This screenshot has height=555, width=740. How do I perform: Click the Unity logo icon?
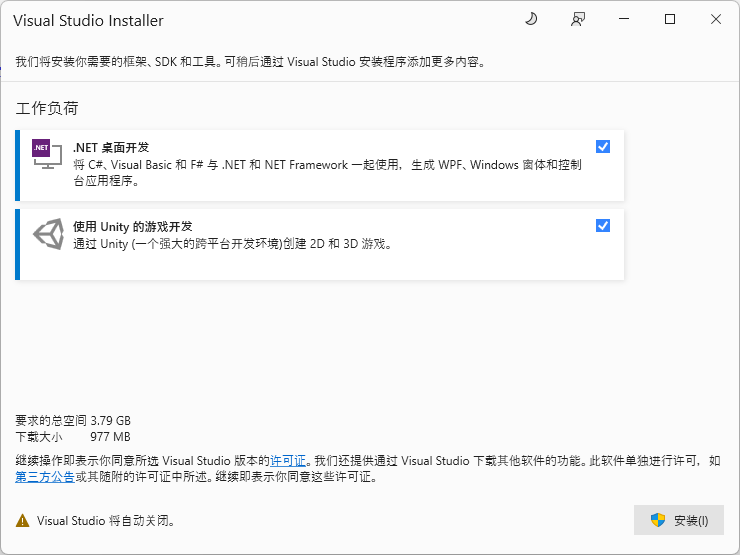click(x=48, y=234)
